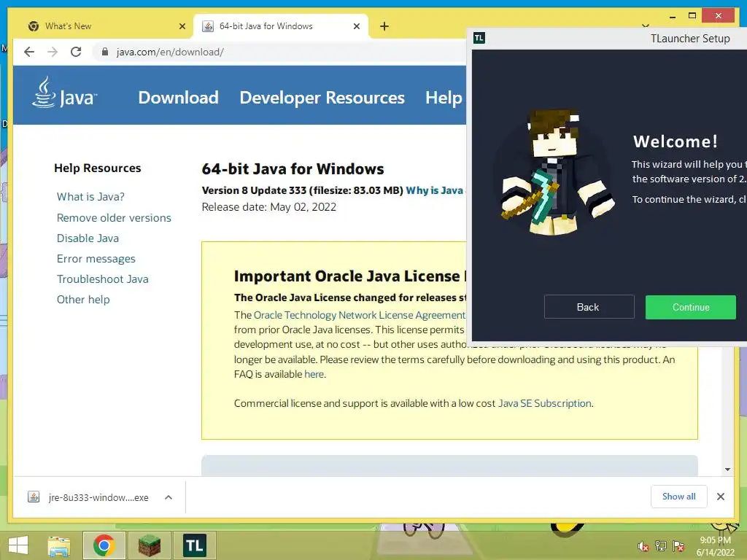Click the Action Center flag tray icon

pos(678,546)
